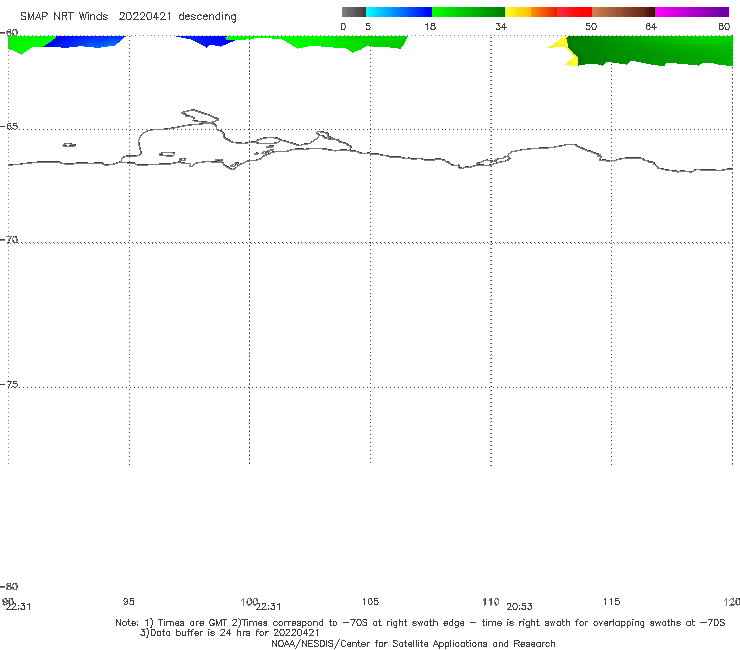Click the color bar label '50'
The height and width of the screenshot is (650, 740).
click(x=591, y=27)
